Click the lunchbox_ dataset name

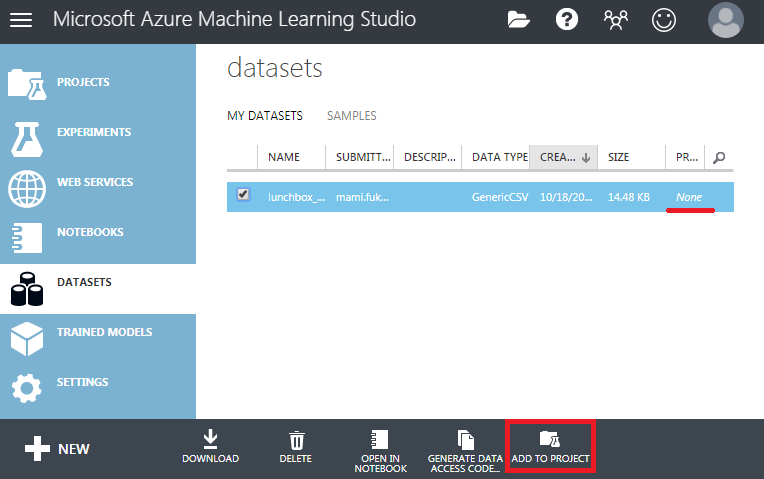coord(296,197)
